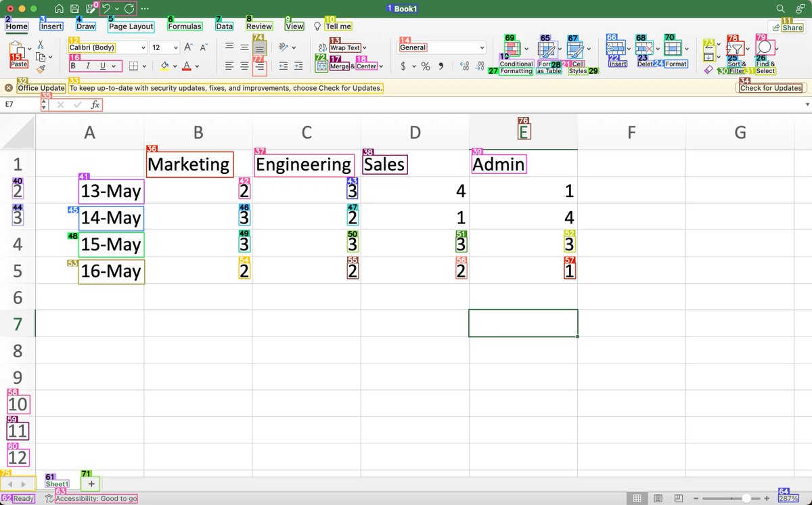
Task: Click the yellow Fill Color swatch
Action: click(164, 66)
